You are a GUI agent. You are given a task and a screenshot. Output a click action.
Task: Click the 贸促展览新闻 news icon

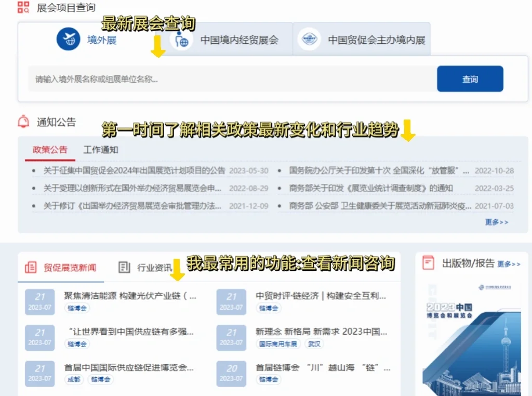point(32,265)
